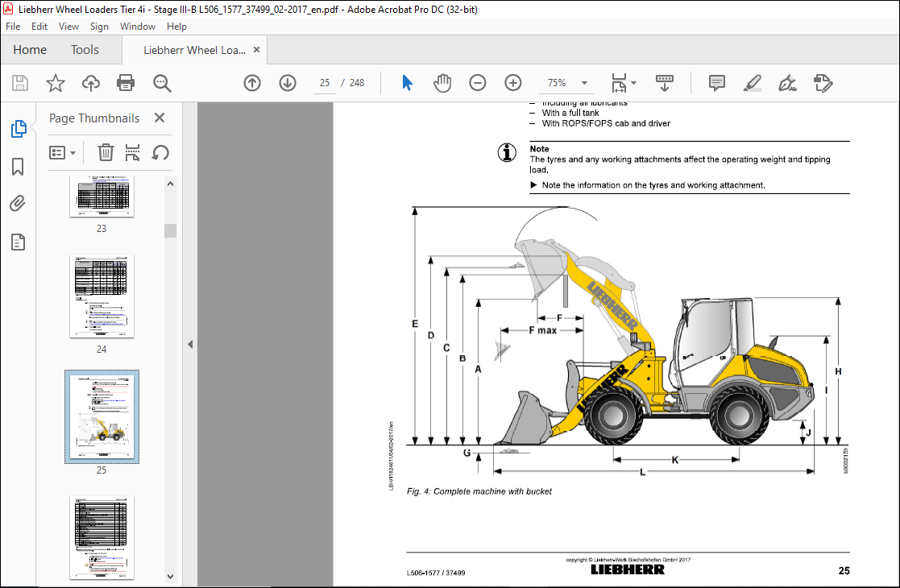Screen dimensions: 900x588
Task: Open the Edit menu
Action: pyautogui.click(x=39, y=27)
